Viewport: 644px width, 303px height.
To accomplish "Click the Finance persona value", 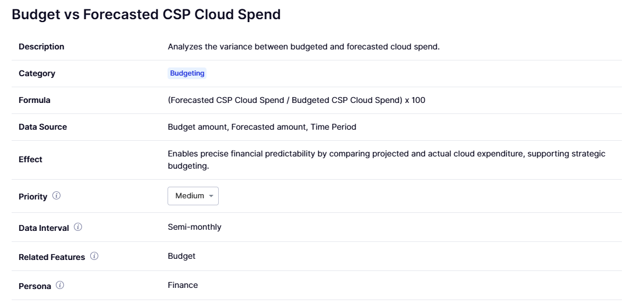I will [x=183, y=285].
